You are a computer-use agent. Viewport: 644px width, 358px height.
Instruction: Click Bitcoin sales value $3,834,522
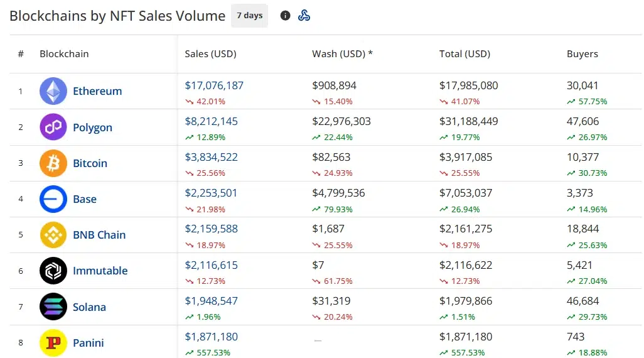[x=211, y=157]
